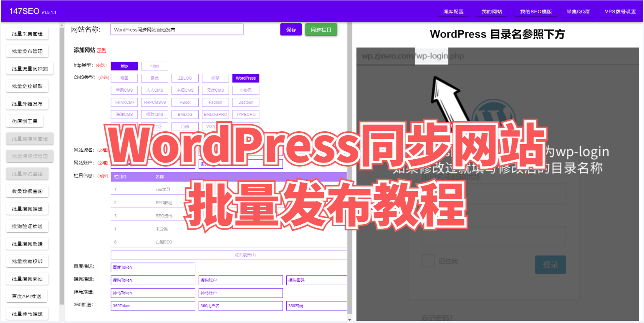Viewport: 644px width, 323px height.
Task: Click the left sidebar's vertical scrollbar
Action: click(62, 167)
